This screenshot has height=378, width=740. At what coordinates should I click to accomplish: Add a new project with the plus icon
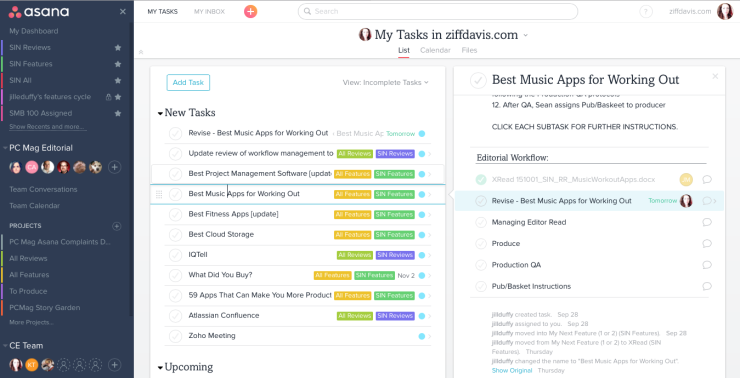click(117, 226)
